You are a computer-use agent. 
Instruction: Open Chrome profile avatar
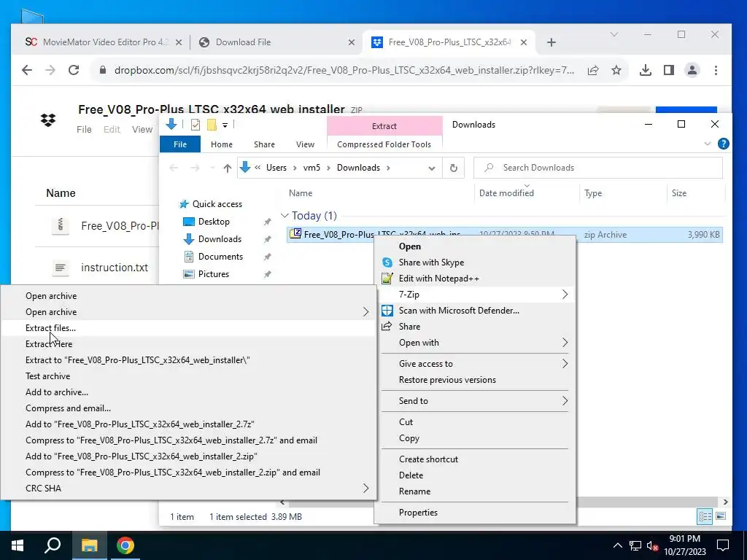point(692,70)
